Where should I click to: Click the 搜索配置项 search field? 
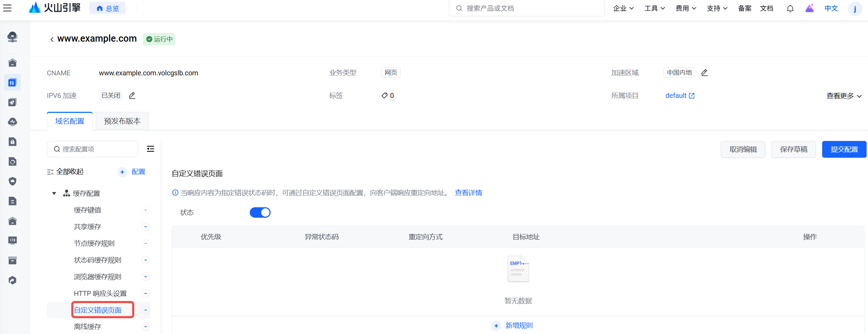tap(92, 149)
